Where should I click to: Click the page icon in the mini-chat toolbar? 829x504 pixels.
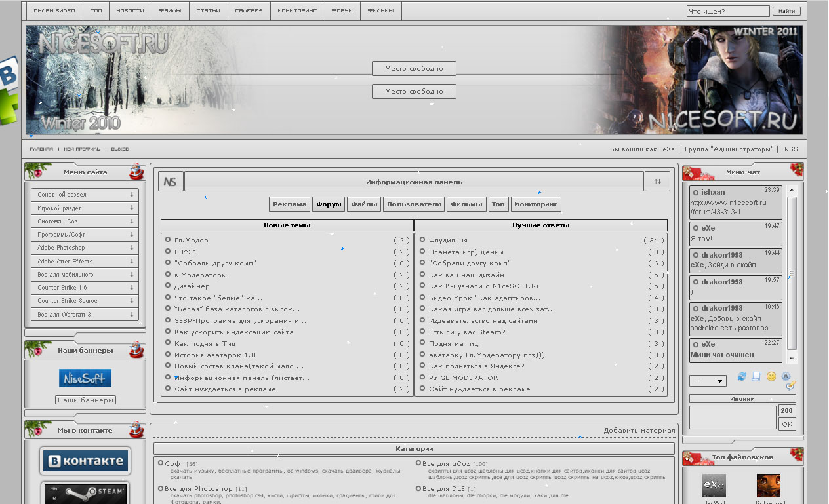756,377
